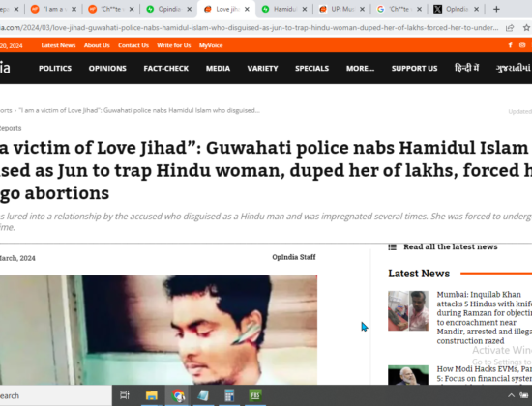Switch to the 'I am a v' tab
532x406 pixels.
(49, 9)
